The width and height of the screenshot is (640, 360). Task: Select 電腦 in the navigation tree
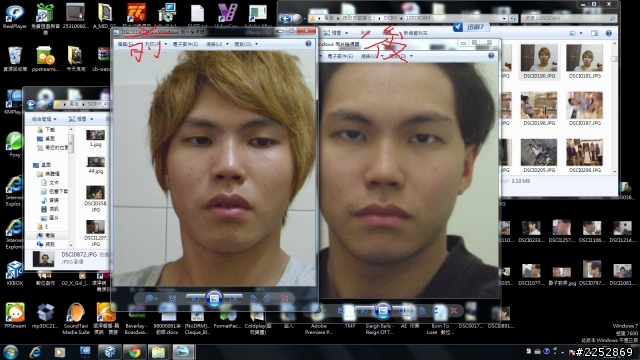click(46, 236)
